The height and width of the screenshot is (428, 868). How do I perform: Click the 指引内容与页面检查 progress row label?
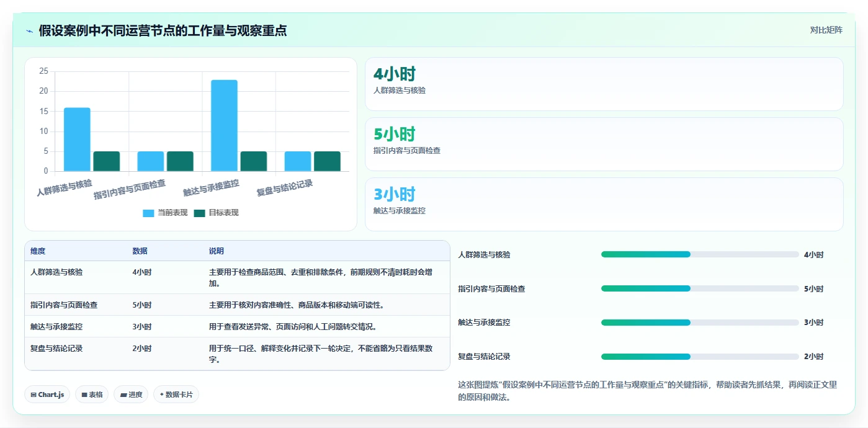click(x=491, y=289)
